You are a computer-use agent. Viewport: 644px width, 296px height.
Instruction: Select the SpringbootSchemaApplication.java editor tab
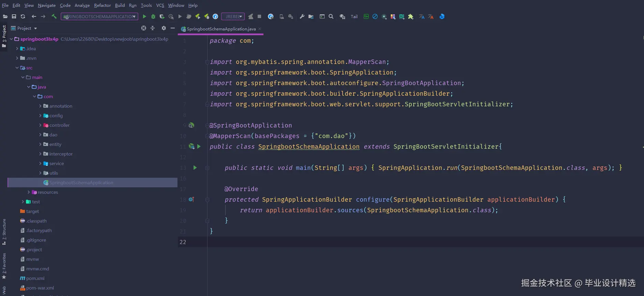tap(221, 29)
